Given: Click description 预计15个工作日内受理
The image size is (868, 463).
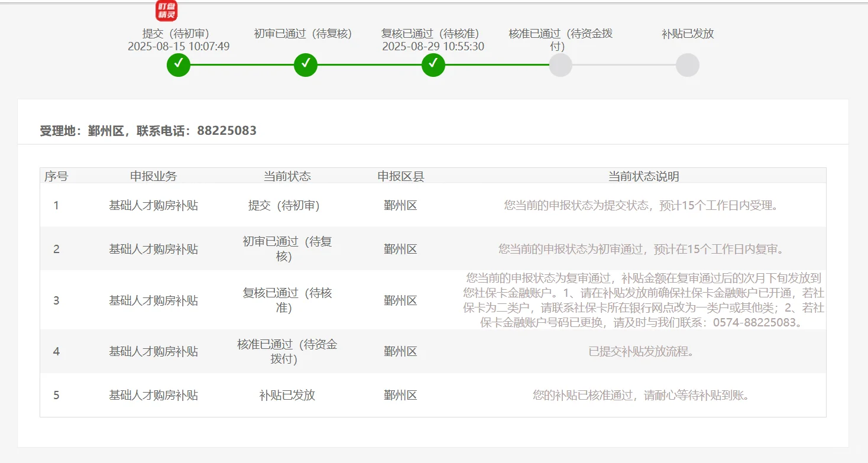Looking at the screenshot, I should tap(644, 205).
